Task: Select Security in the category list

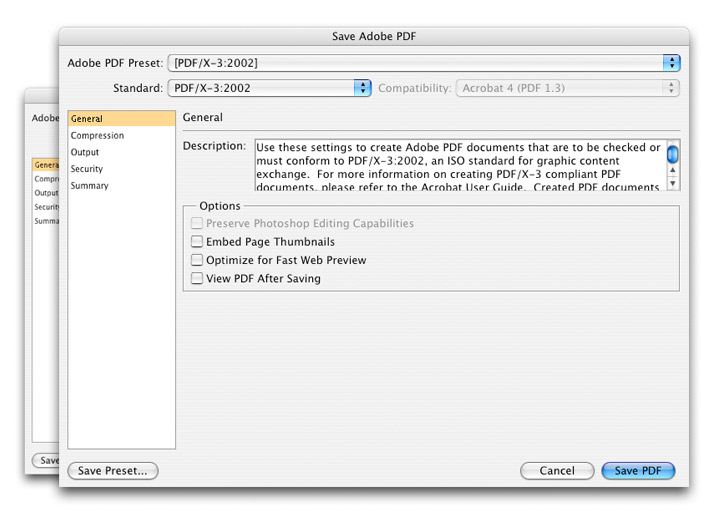Action: pyautogui.click(x=121, y=169)
